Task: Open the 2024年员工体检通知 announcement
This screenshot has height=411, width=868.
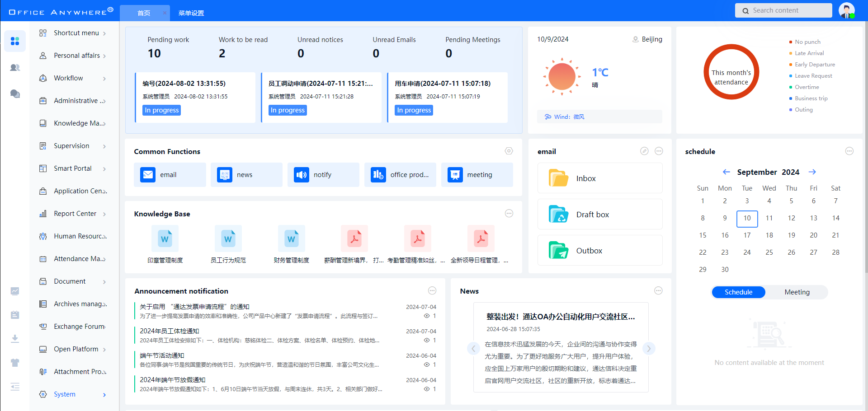Action: click(170, 331)
